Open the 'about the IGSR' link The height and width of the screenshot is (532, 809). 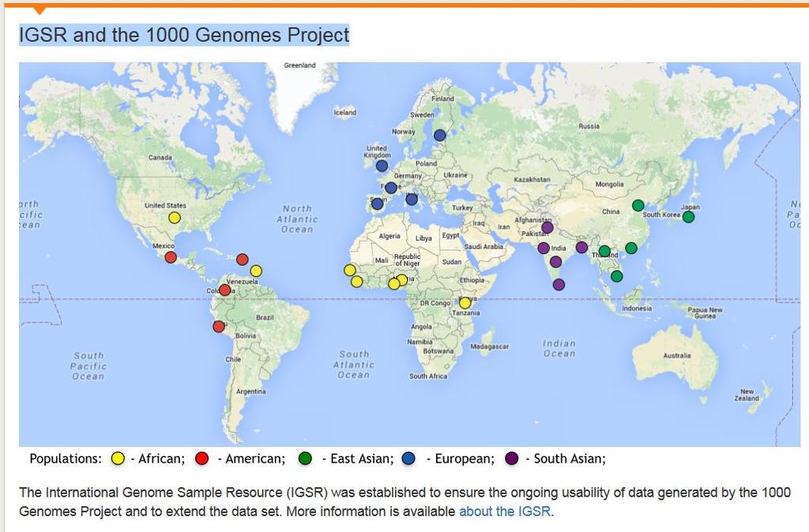click(x=505, y=511)
